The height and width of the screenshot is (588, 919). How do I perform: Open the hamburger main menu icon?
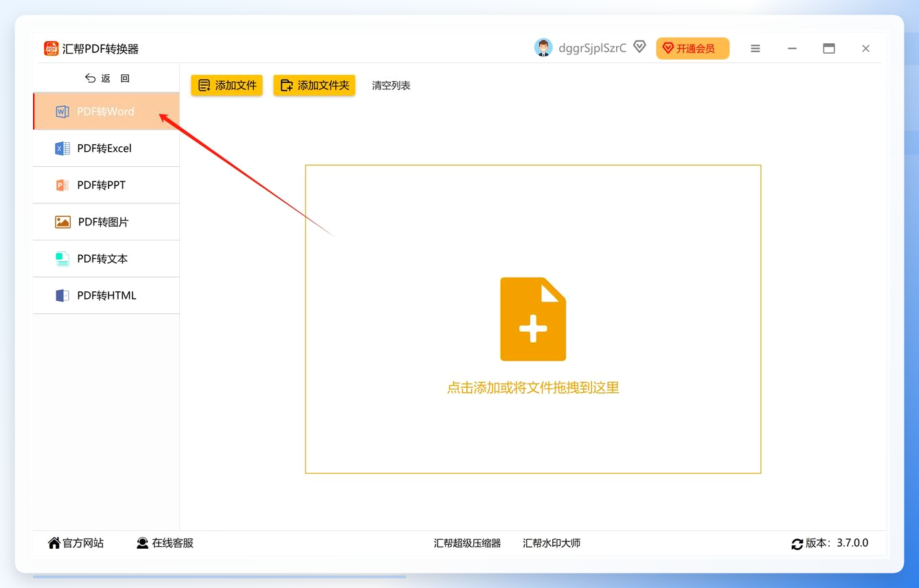(x=756, y=49)
